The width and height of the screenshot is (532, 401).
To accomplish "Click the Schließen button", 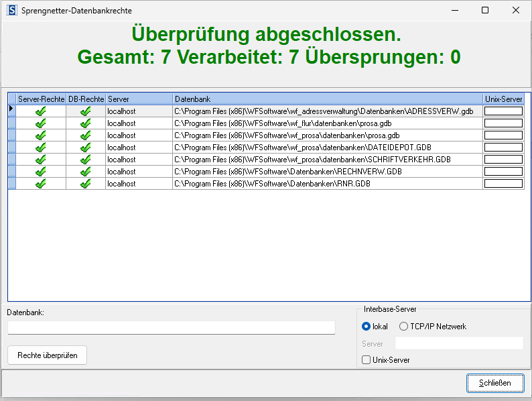I will click(495, 383).
